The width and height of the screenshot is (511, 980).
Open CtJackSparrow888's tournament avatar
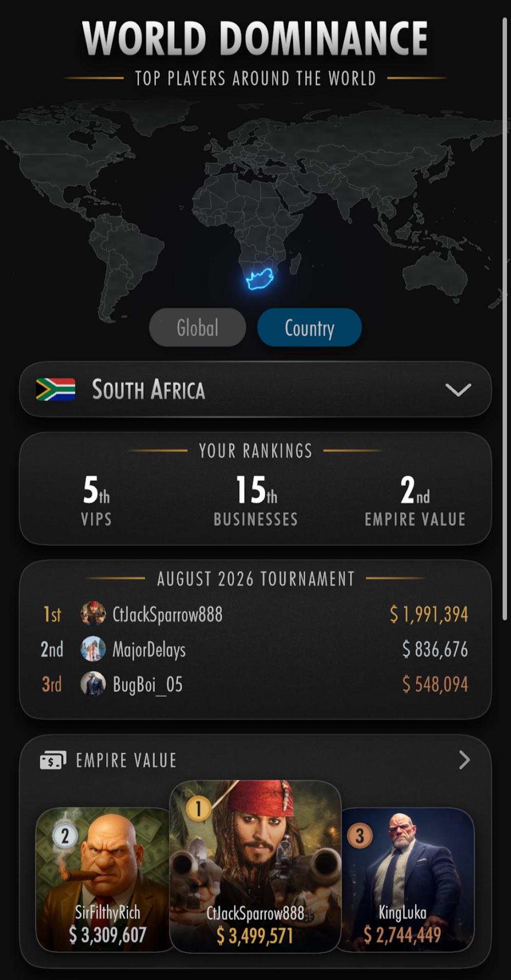coord(93,613)
